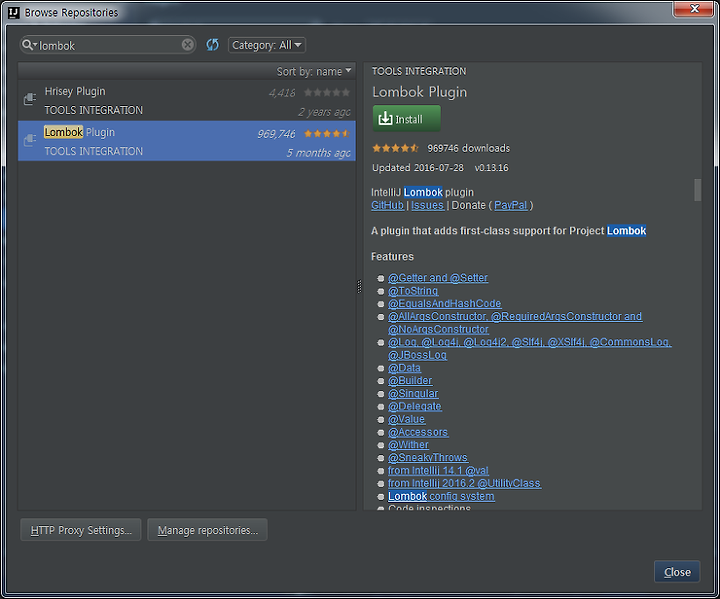Close the Browse Repositories dialog
The width and height of the screenshot is (720, 599).
coord(677,572)
